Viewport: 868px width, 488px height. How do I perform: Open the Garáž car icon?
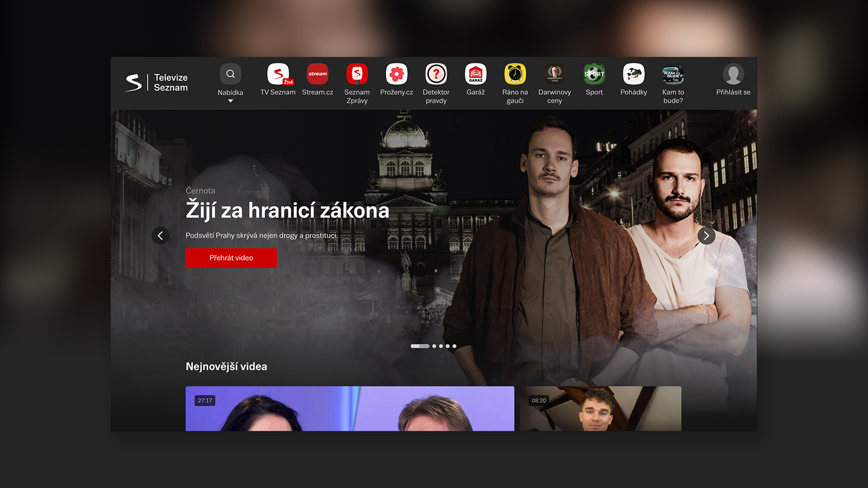pyautogui.click(x=476, y=74)
